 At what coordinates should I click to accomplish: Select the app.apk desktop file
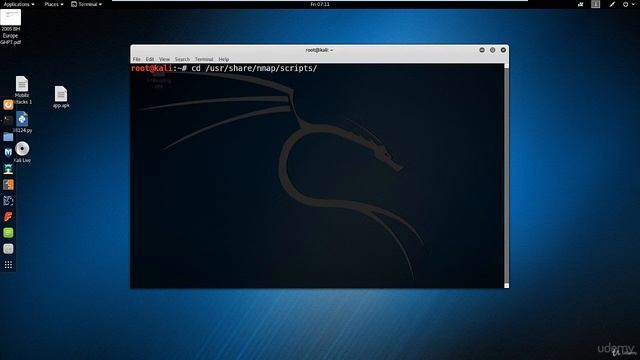(x=61, y=97)
